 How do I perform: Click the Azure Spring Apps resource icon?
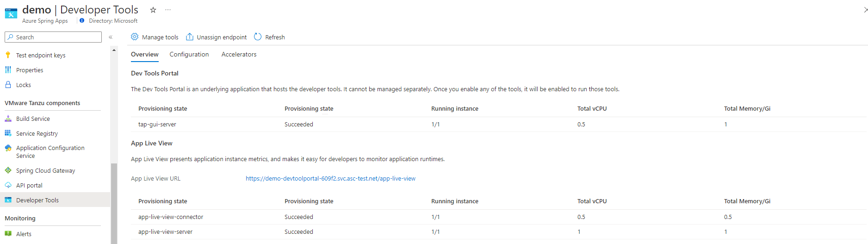tap(11, 13)
